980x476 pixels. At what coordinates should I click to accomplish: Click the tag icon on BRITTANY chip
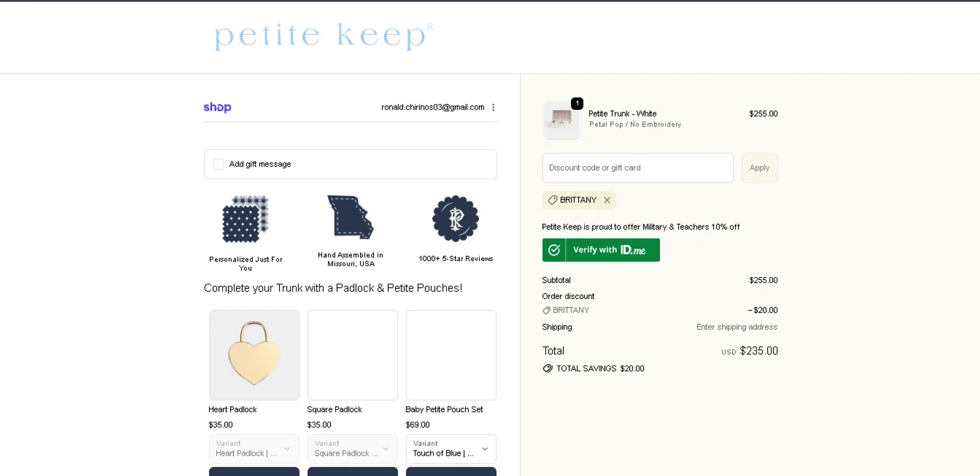[553, 200]
